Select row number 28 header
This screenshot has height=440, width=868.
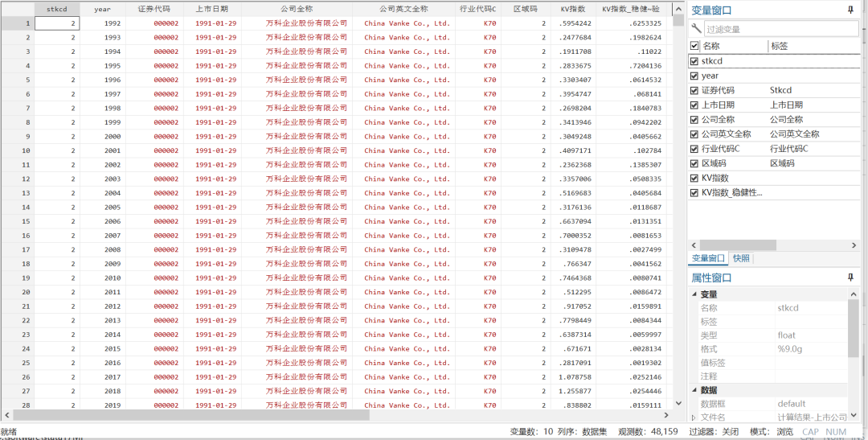coord(17,405)
